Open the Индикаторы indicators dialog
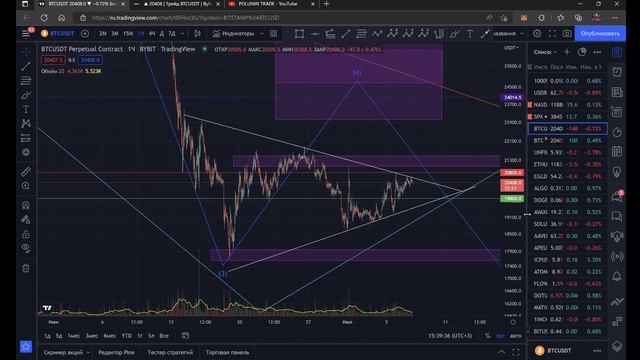The height and width of the screenshot is (360, 640). [x=233, y=33]
